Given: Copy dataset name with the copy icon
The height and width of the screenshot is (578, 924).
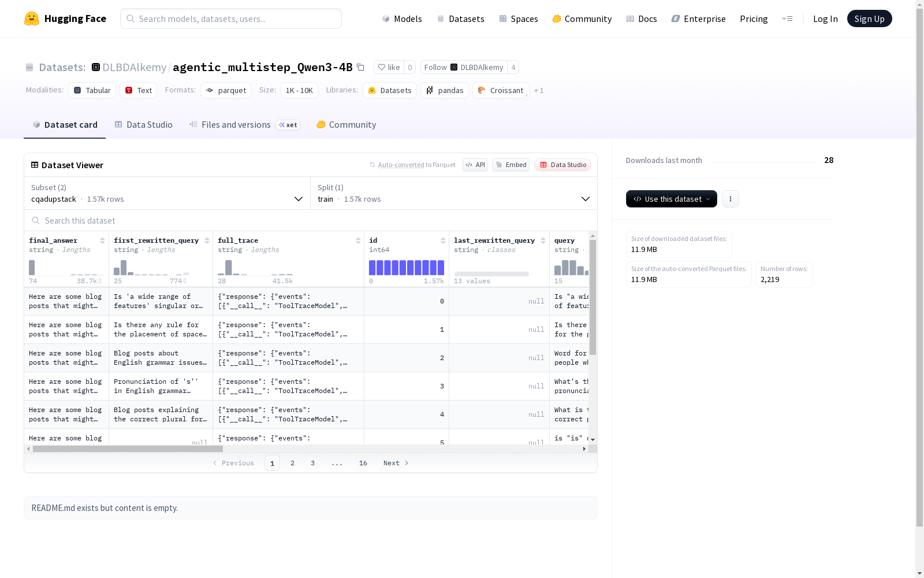Looking at the screenshot, I should 360,67.
